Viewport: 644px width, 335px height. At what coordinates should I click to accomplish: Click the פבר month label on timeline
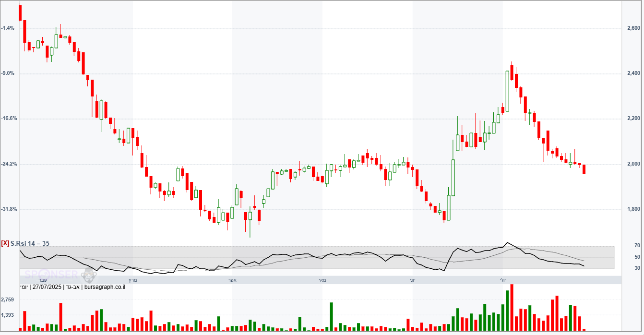[x=43, y=279]
